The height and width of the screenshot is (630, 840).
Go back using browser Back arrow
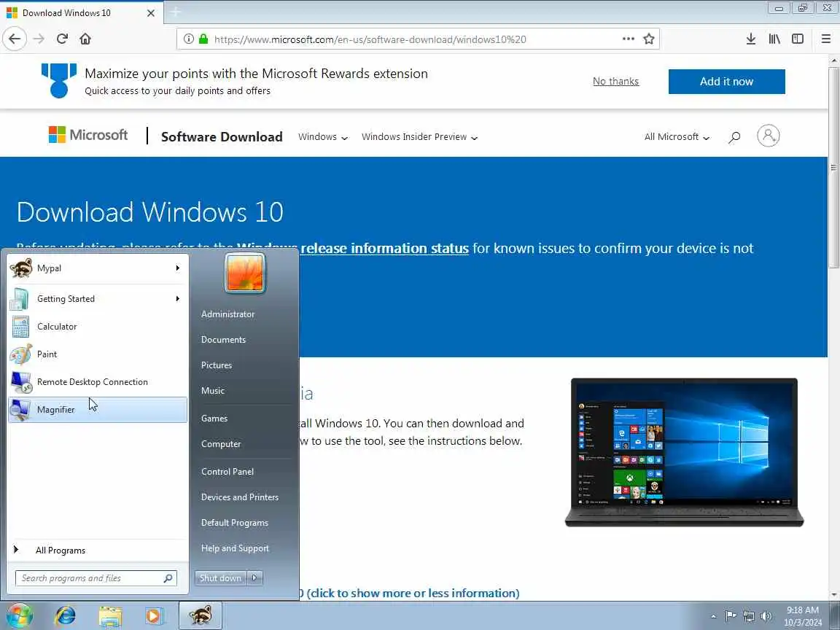click(15, 39)
